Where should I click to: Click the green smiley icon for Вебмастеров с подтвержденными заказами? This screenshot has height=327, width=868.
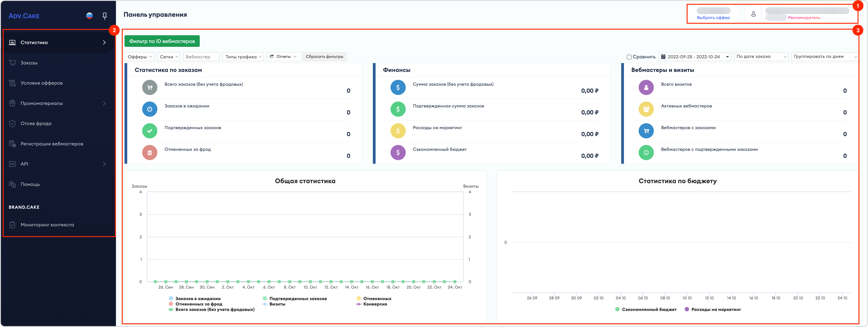(646, 152)
